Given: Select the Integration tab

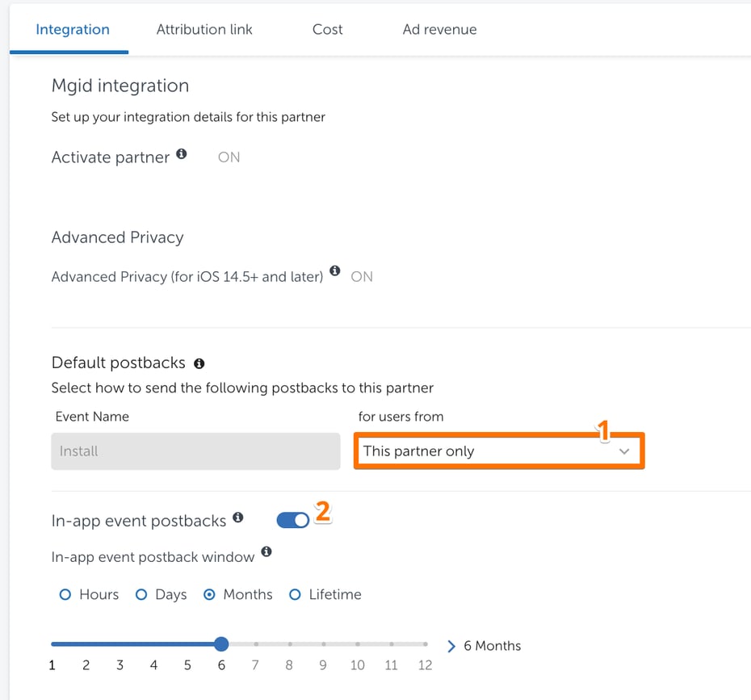Looking at the screenshot, I should 72,29.
